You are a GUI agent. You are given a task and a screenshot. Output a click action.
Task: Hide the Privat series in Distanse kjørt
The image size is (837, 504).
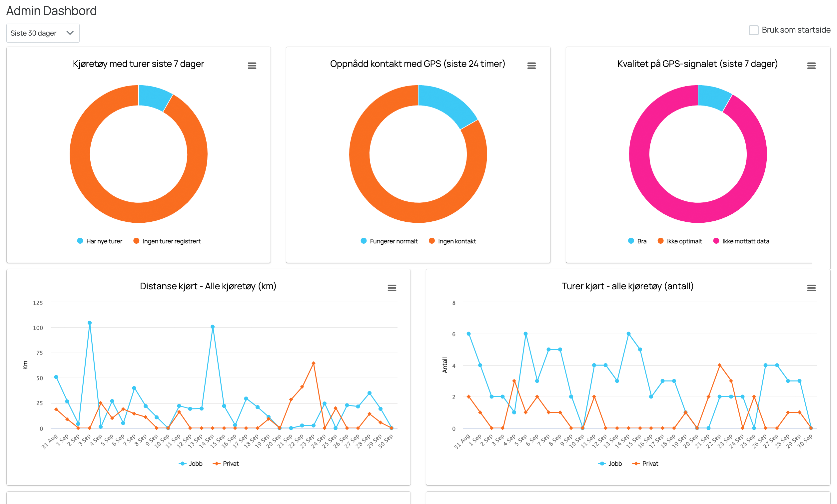point(226,463)
